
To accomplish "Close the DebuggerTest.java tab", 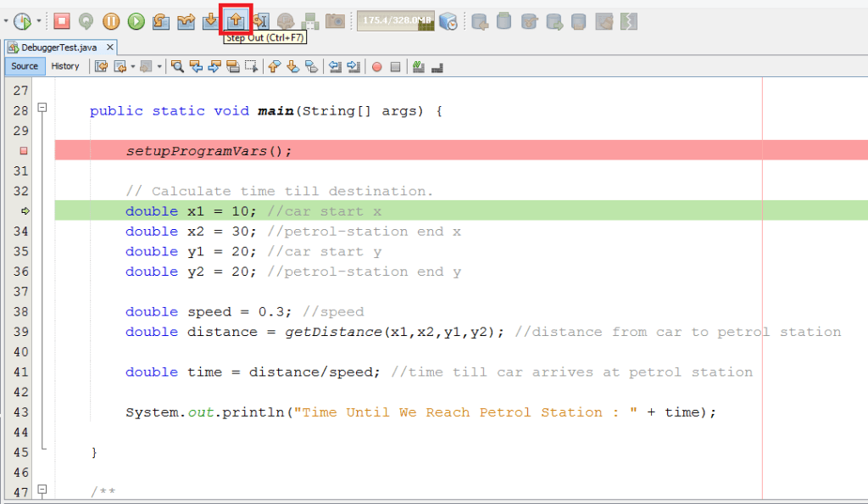I will 110,48.
